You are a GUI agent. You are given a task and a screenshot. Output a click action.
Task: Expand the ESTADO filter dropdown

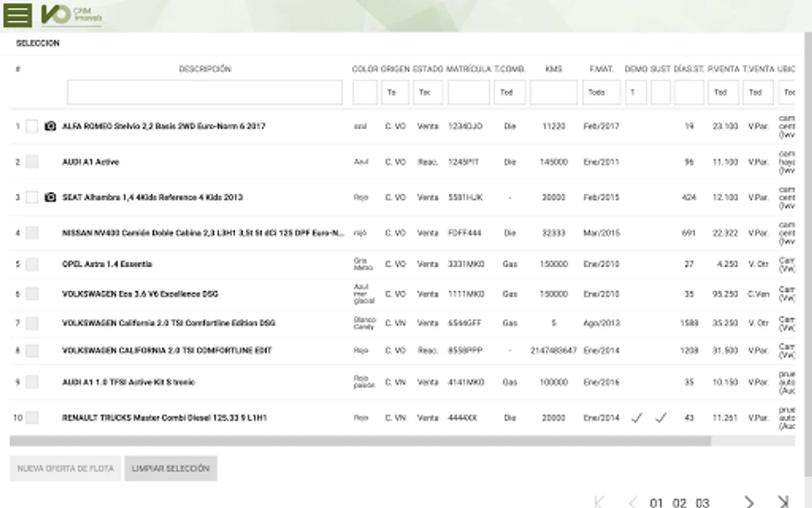[428, 93]
